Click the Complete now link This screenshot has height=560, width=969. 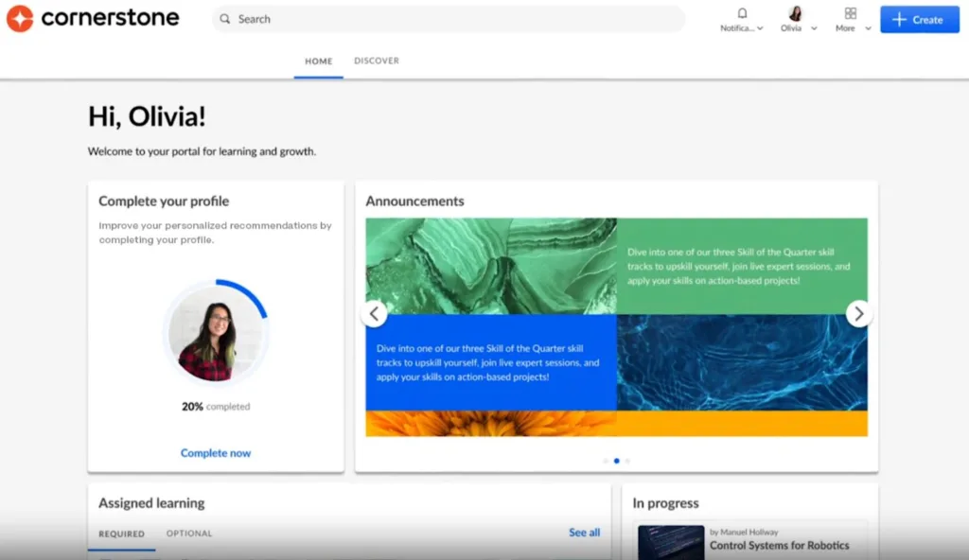215,452
